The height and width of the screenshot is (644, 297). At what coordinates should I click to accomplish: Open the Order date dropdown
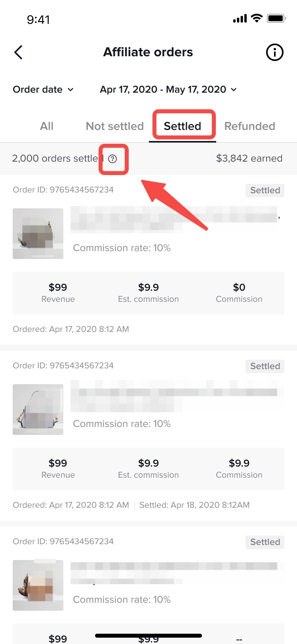43,90
